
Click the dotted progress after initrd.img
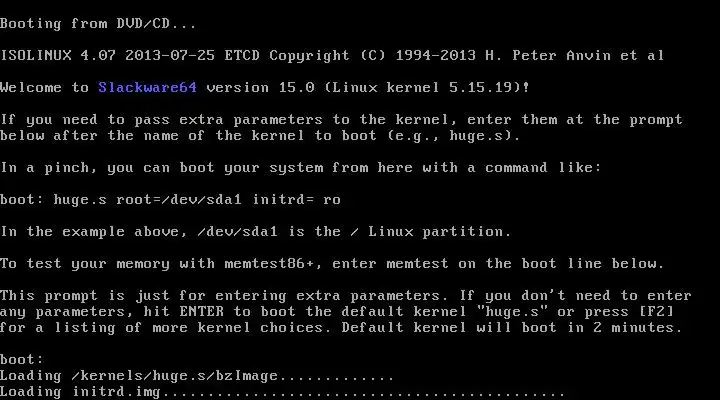pos(363,393)
